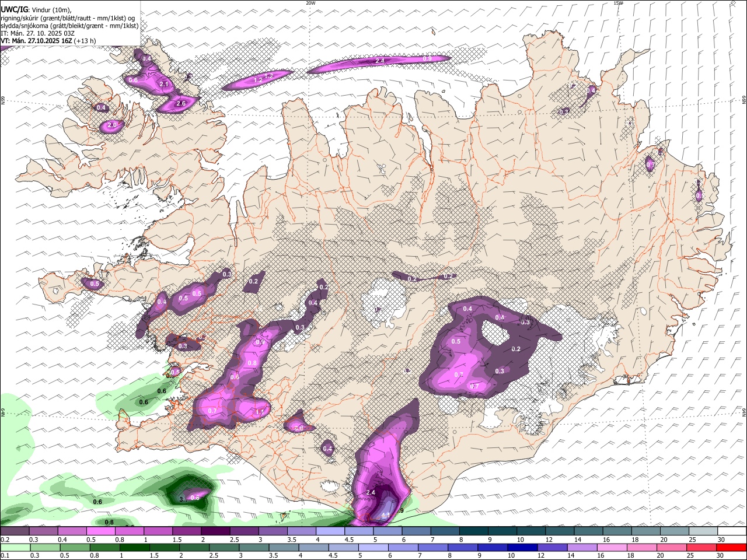Viewport: 747px width, 560px height.
Task: Click the 'VT: Mán. 27.10.2025 16Z' valid time
Action: pyautogui.click(x=37, y=41)
